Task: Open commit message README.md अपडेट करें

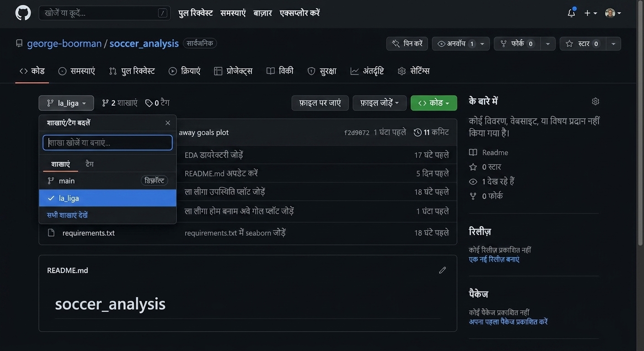Action: [221, 174]
